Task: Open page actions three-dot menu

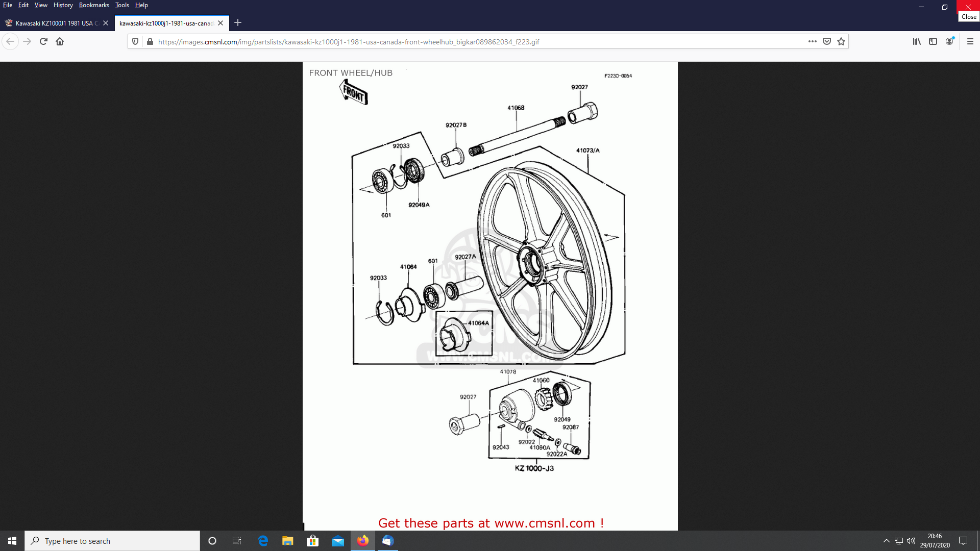Action: coord(812,42)
